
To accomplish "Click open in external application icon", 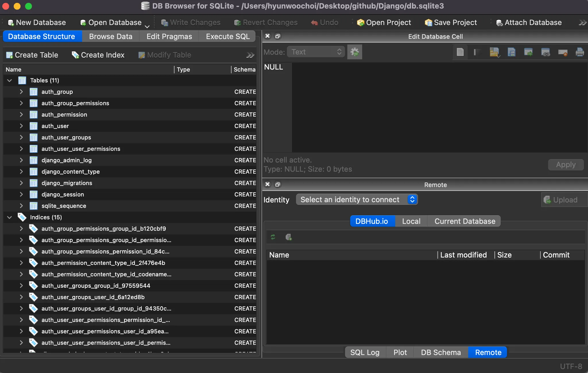I will [528, 52].
